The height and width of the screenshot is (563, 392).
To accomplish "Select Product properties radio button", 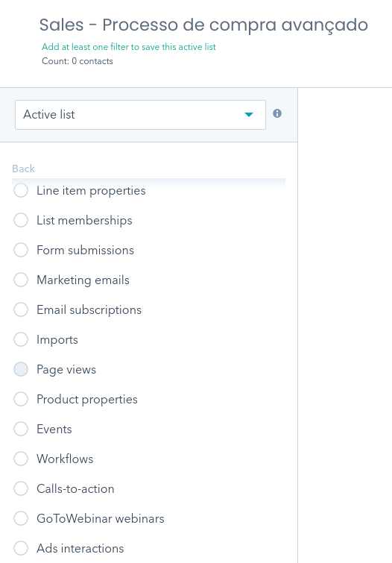I will pyautogui.click(x=21, y=399).
